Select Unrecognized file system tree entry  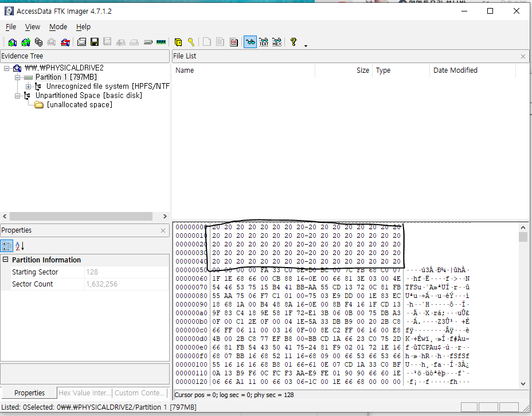[x=108, y=86]
